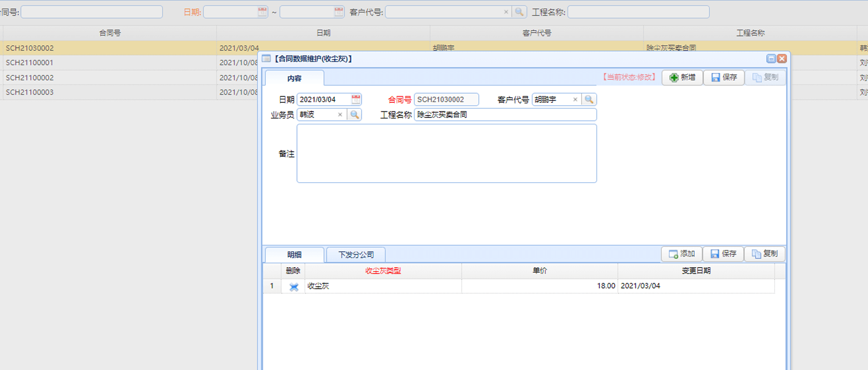Open salesperson lookup beside 韩波
Screen dimensions: 868x370
click(x=354, y=114)
